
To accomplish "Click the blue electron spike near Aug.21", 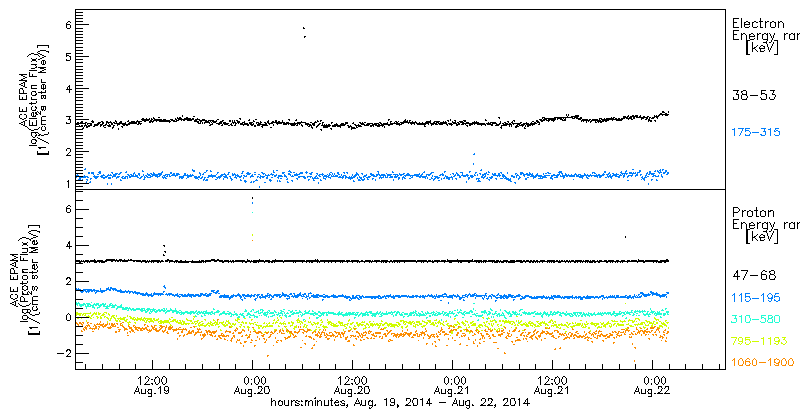I will (474, 159).
